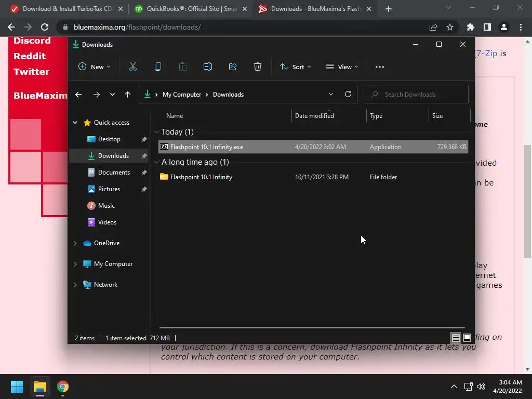Click the Delete trash can icon
The image size is (532, 399).
tap(258, 67)
